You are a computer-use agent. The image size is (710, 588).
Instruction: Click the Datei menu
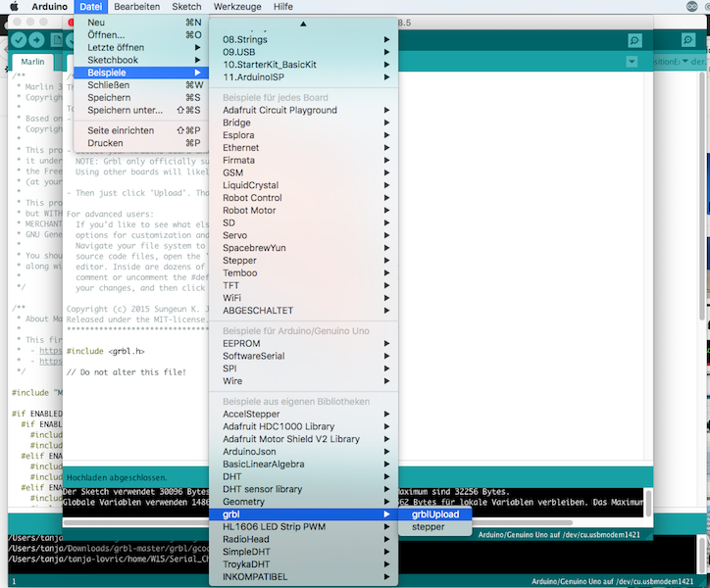(90, 6)
